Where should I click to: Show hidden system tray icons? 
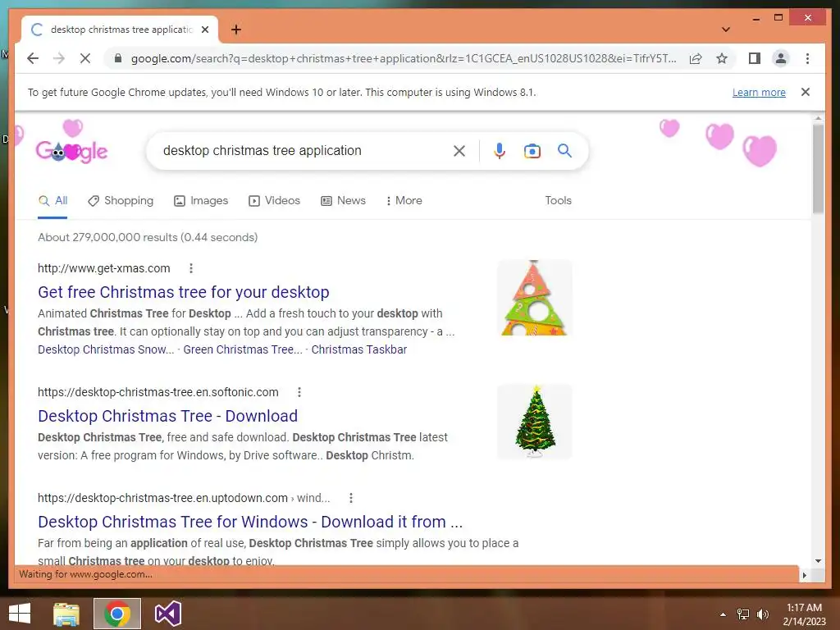tap(723, 614)
